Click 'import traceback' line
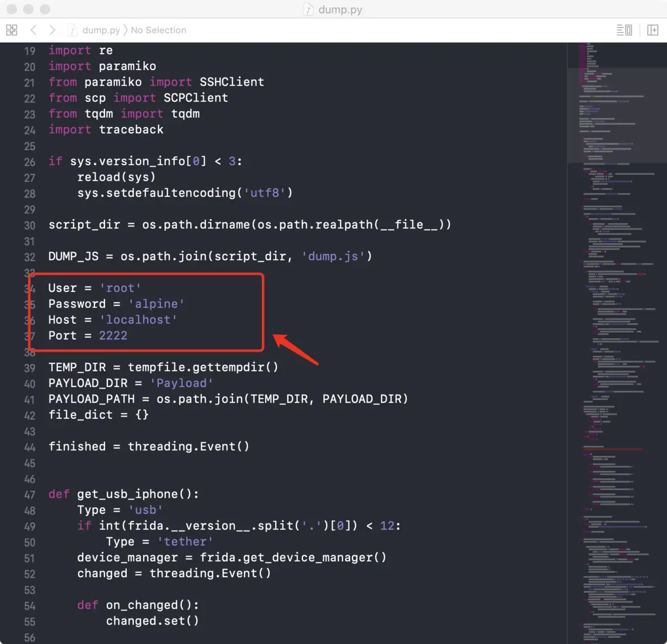The width and height of the screenshot is (667, 644). point(106,130)
